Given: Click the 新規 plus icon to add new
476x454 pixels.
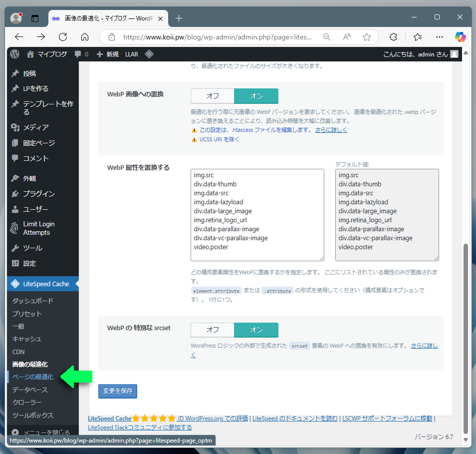Looking at the screenshot, I should (100, 54).
